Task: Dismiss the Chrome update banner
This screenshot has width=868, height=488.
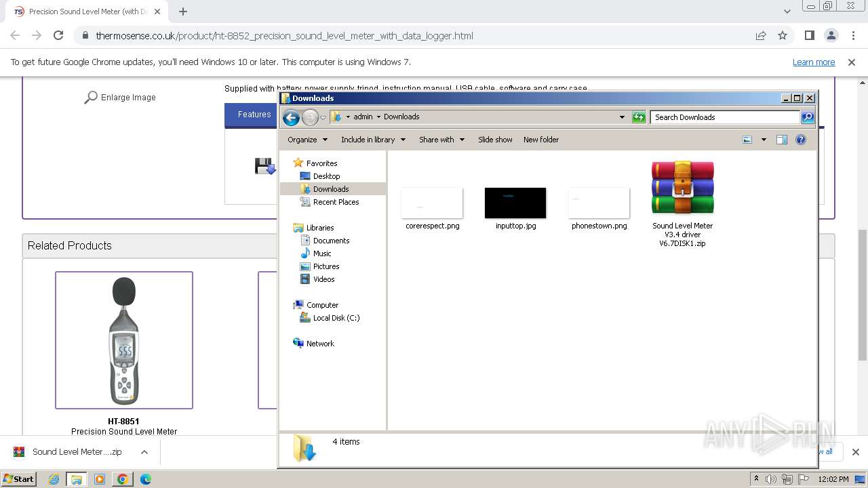Action: (852, 62)
